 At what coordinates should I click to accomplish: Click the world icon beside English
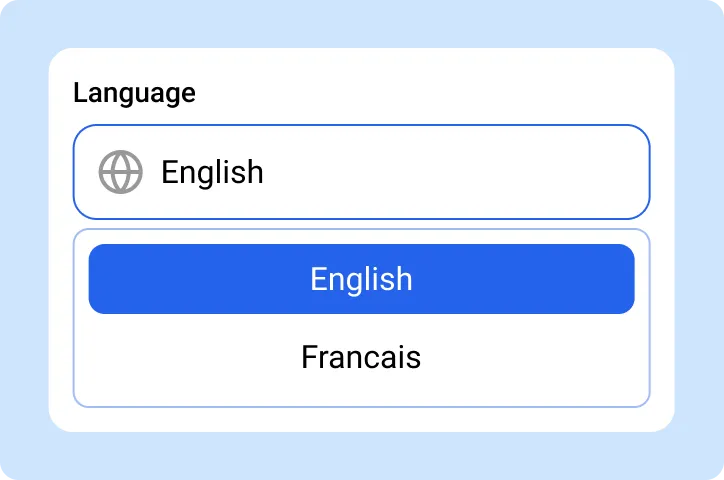(121, 172)
